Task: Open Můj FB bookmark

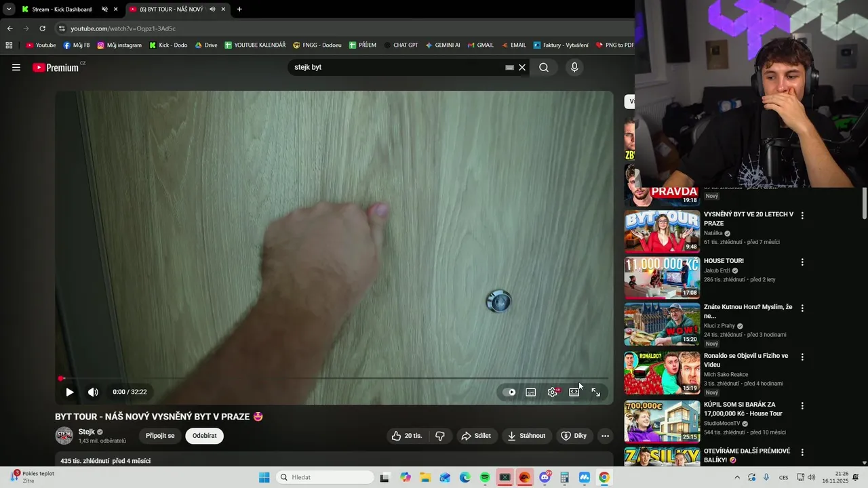Action: (76, 45)
